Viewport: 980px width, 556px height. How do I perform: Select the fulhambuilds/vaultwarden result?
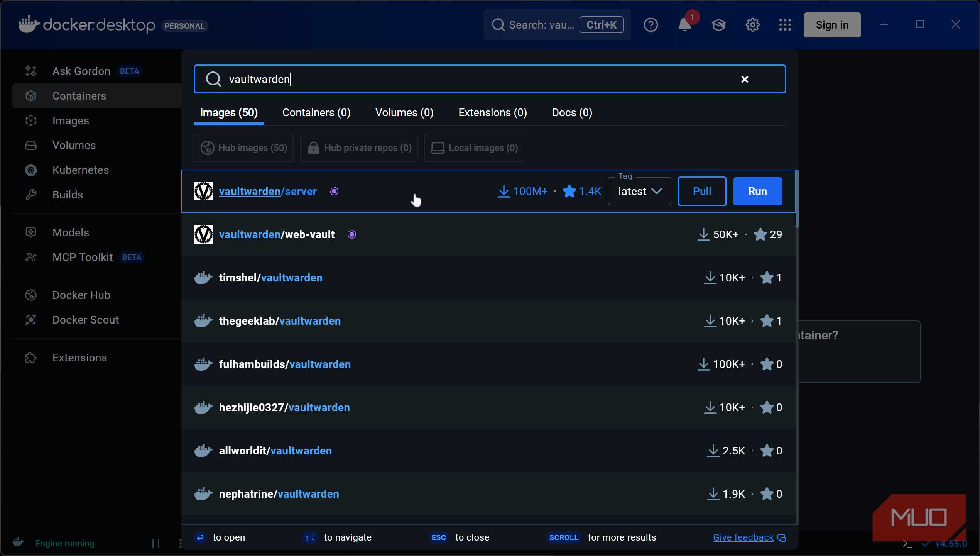(x=488, y=364)
